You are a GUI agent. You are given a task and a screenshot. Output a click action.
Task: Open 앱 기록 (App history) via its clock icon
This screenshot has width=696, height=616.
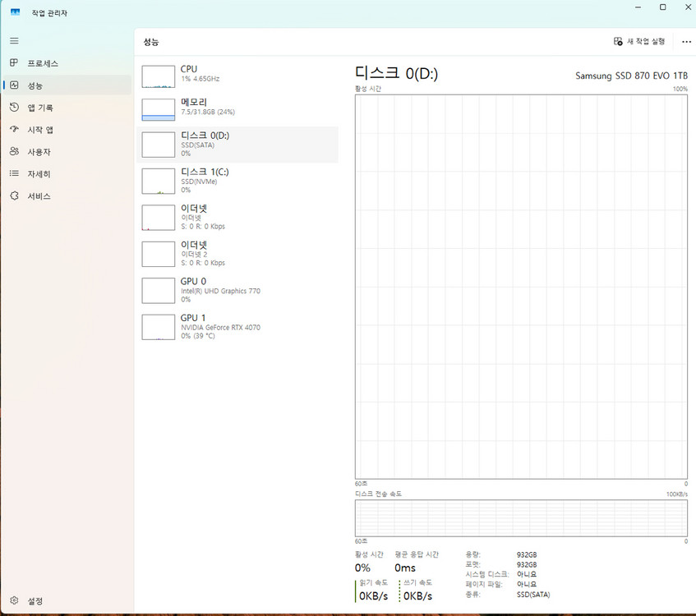(14, 107)
